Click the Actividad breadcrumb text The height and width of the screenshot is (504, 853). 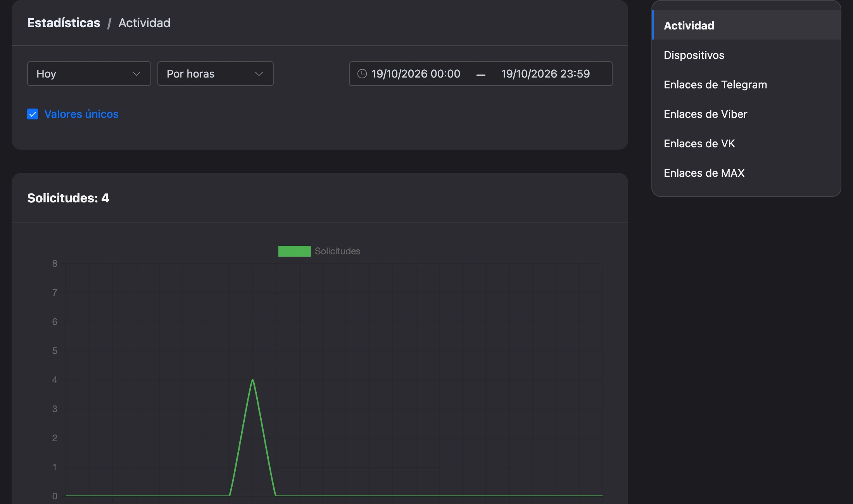click(x=144, y=23)
